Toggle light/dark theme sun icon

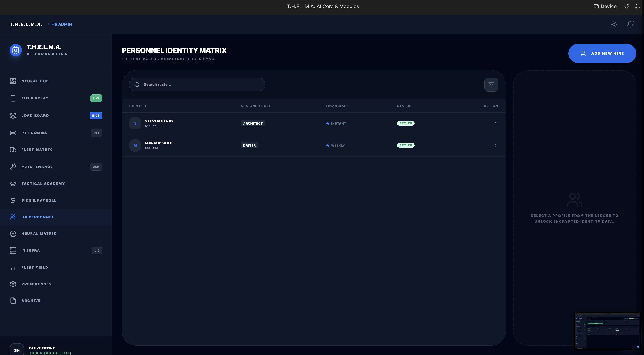pyautogui.click(x=614, y=24)
